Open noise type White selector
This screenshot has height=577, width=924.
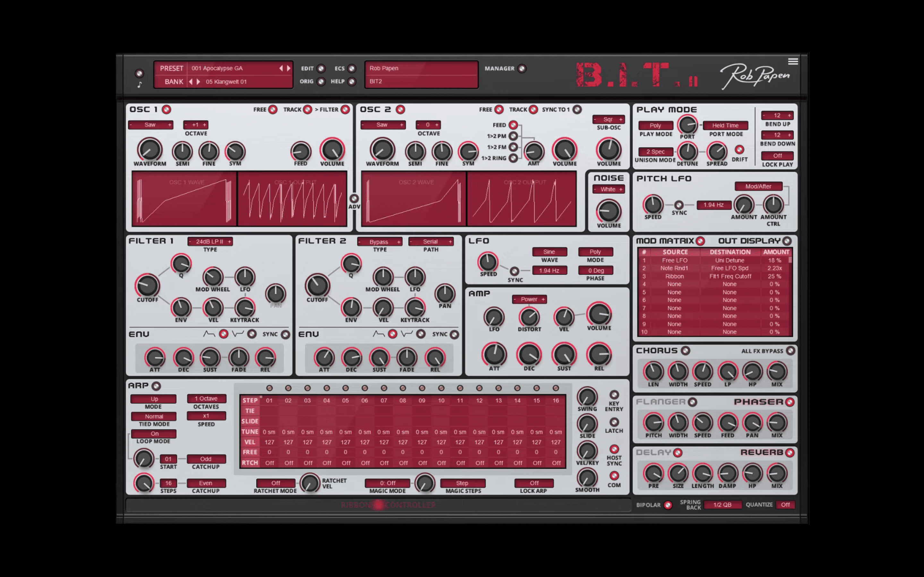[608, 189]
